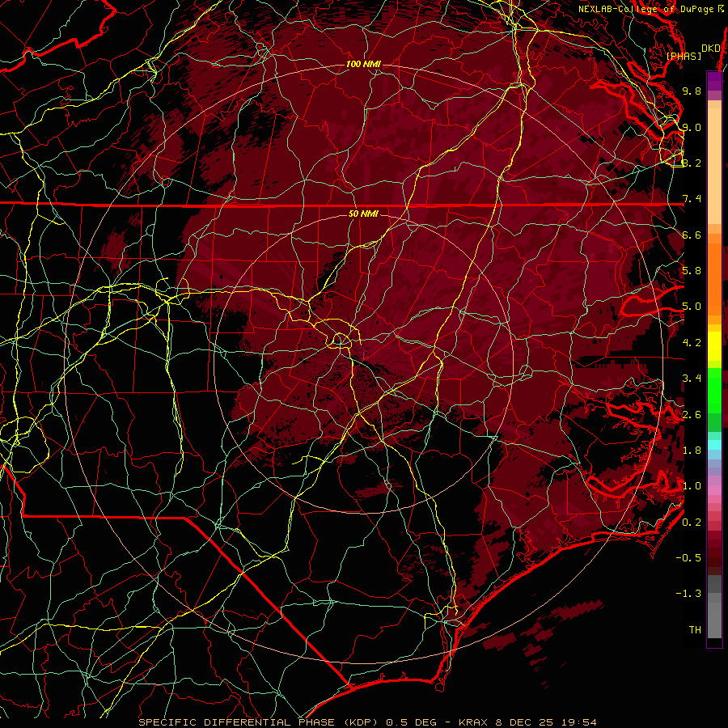Click the cyan segment of color bar
The width and height of the screenshot is (728, 728).
[x=714, y=445]
